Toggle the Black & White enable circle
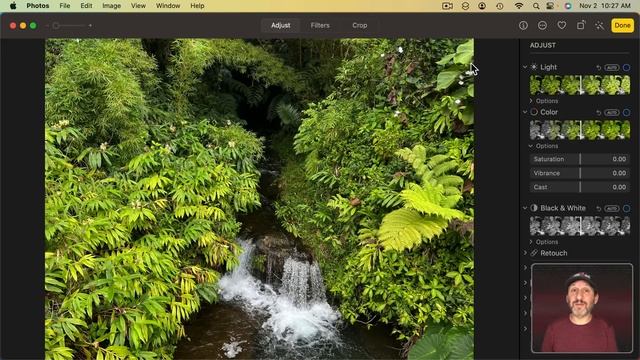640x360 pixels. [x=627, y=209]
